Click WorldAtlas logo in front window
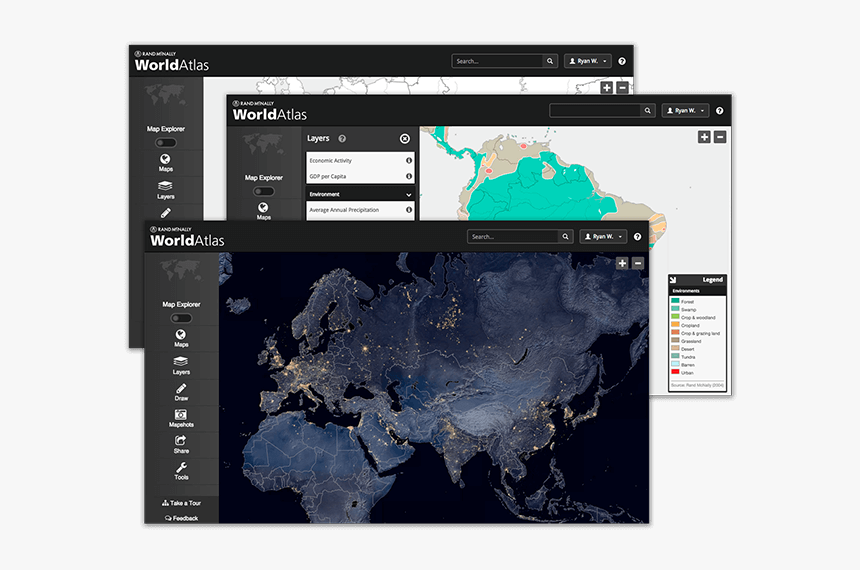 pyautogui.click(x=187, y=236)
